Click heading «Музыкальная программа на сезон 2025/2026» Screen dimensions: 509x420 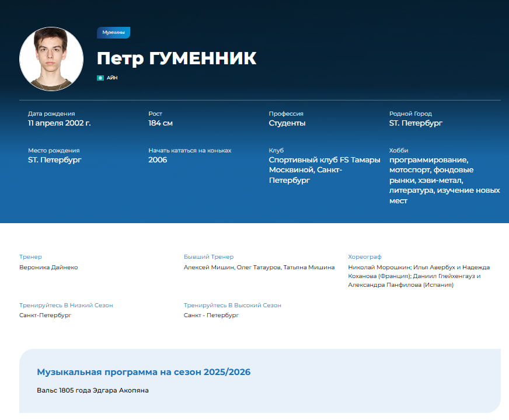pos(144,372)
